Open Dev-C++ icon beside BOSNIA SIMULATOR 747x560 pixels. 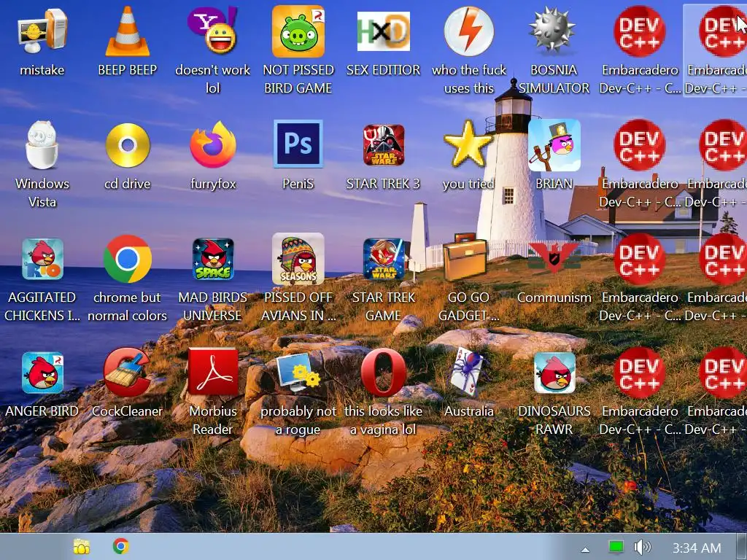(639, 31)
